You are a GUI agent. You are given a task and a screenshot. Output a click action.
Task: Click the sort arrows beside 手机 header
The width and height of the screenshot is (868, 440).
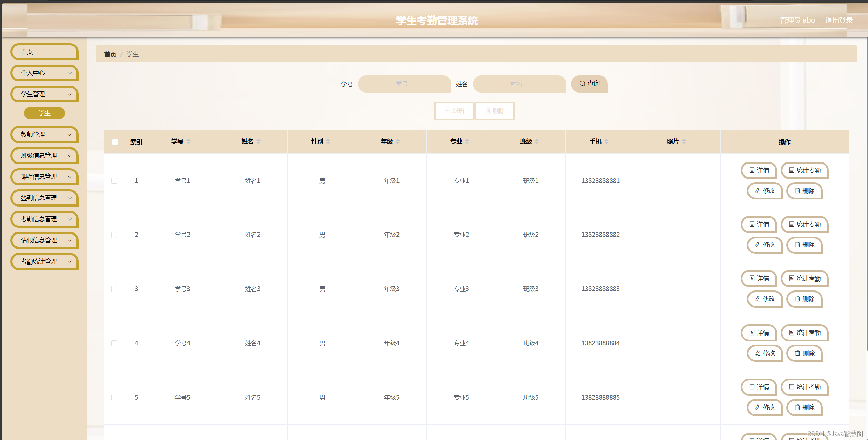point(606,141)
